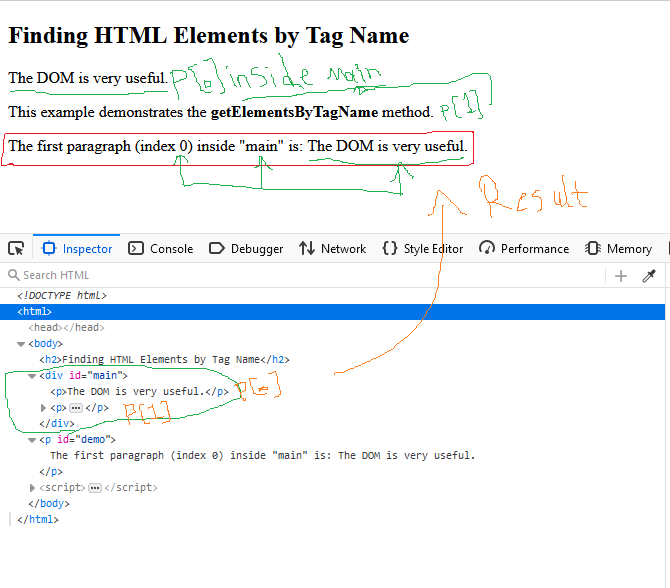Click the plus icon to create new node

click(620, 276)
